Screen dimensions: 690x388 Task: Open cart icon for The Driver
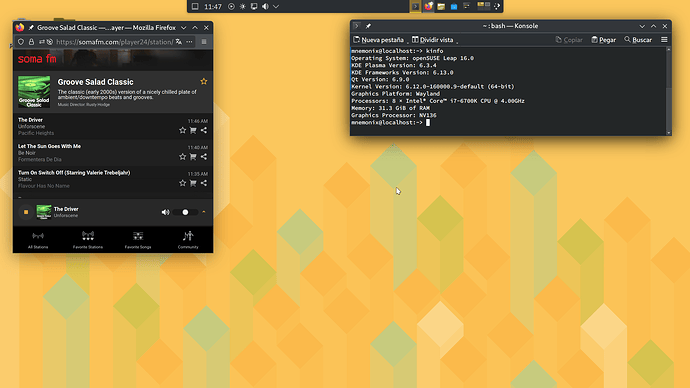click(x=193, y=130)
